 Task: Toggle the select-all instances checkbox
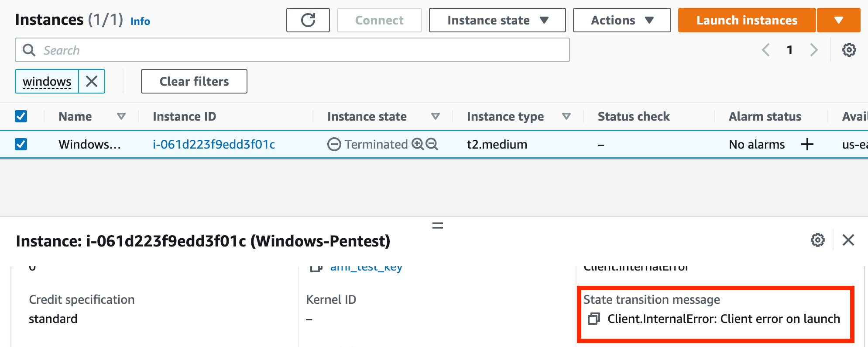(x=21, y=116)
